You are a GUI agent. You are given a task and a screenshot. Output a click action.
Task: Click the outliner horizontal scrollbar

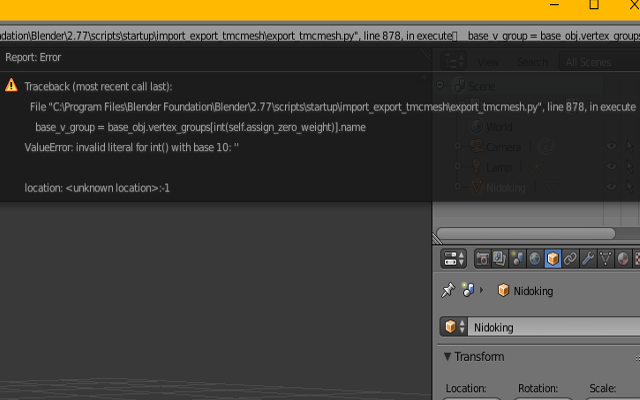tap(526, 233)
